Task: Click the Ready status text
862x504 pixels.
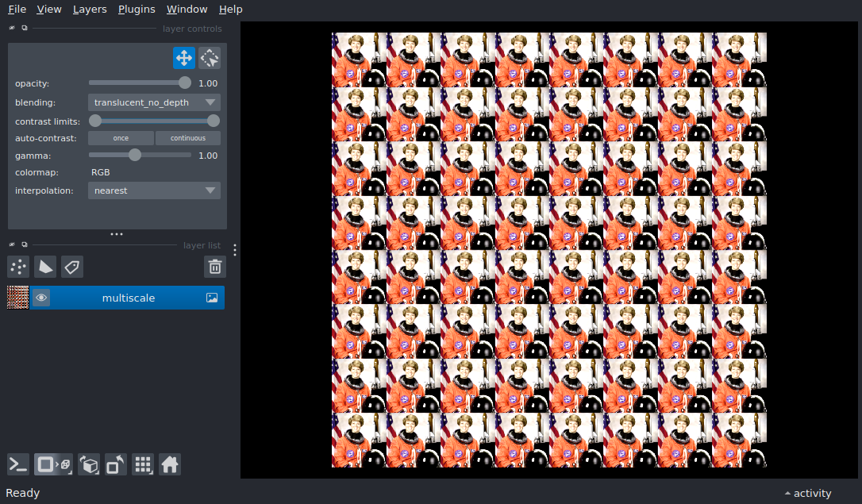Action: click(22, 493)
